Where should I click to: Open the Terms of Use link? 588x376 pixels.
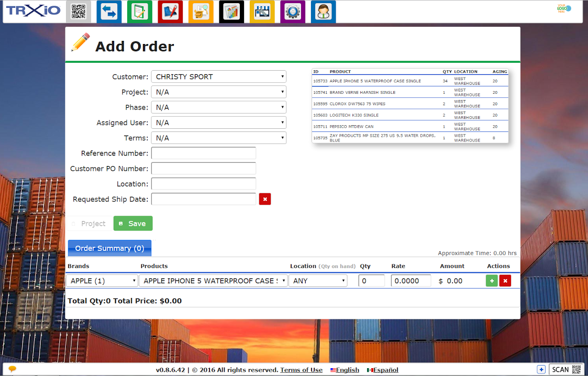tap(301, 370)
